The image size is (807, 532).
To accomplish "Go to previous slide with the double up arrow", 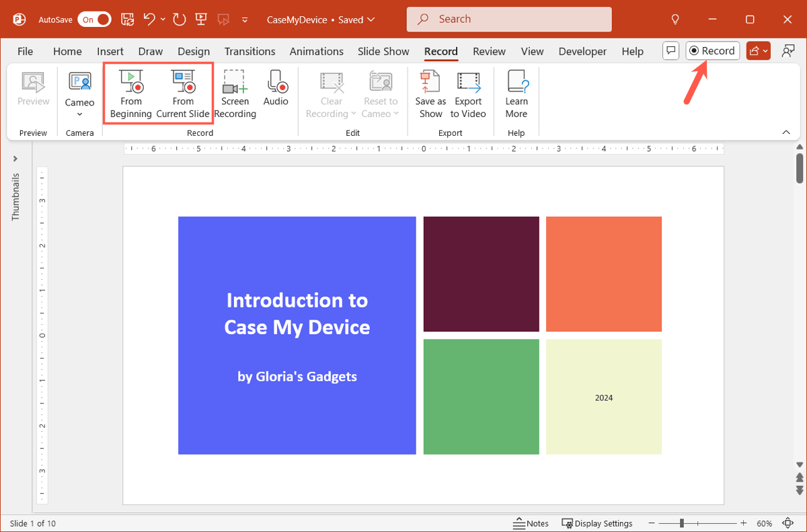I will pos(800,476).
